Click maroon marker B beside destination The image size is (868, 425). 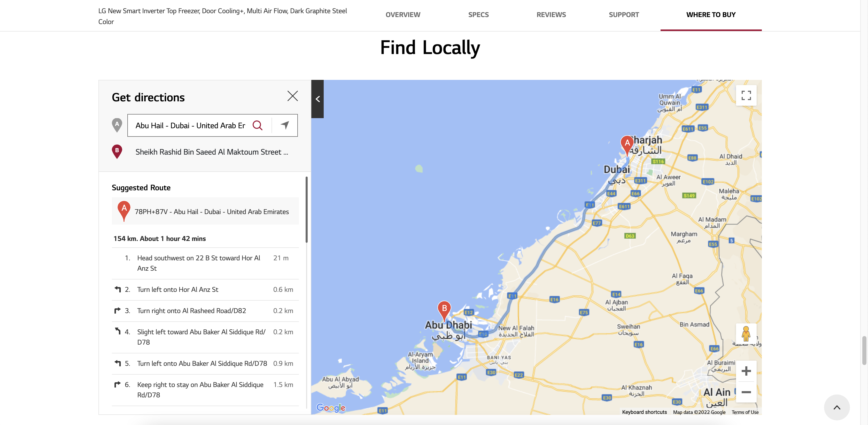[x=117, y=152]
